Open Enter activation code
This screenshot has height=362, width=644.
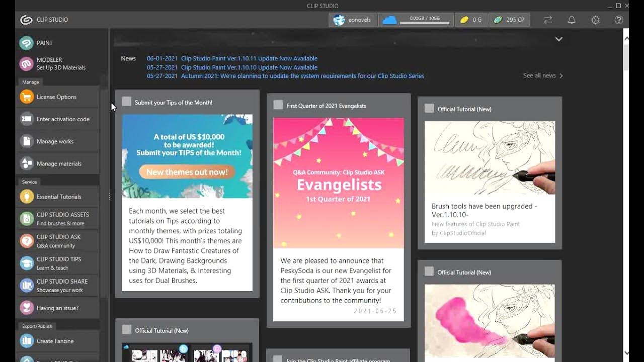point(57,119)
